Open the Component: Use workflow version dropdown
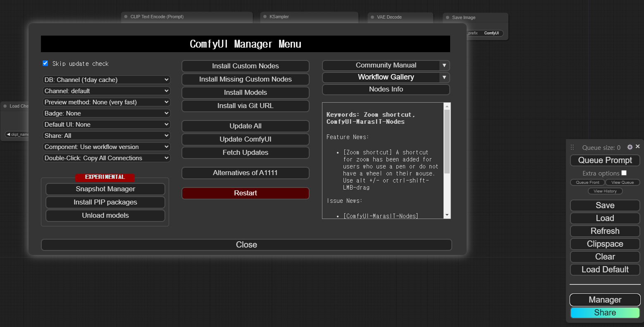The image size is (644, 327). pos(107,147)
